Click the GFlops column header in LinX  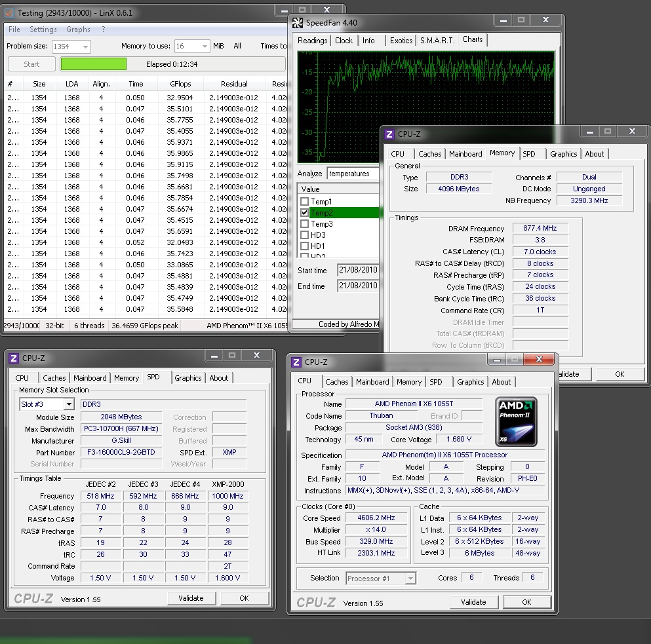tap(180, 84)
